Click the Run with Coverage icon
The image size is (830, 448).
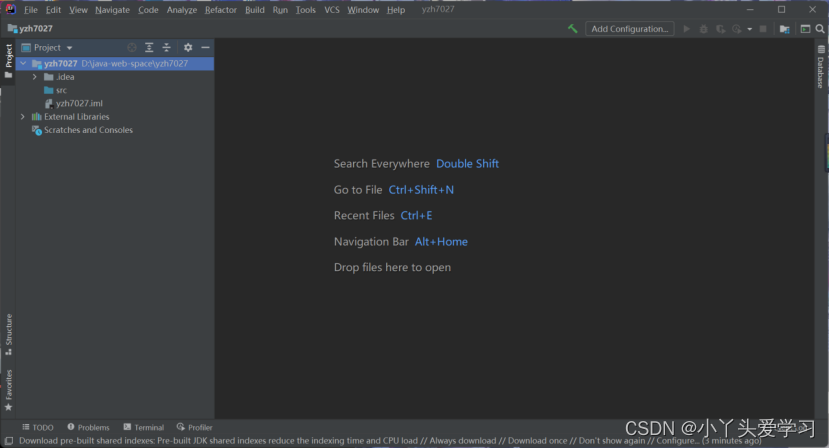(x=720, y=29)
